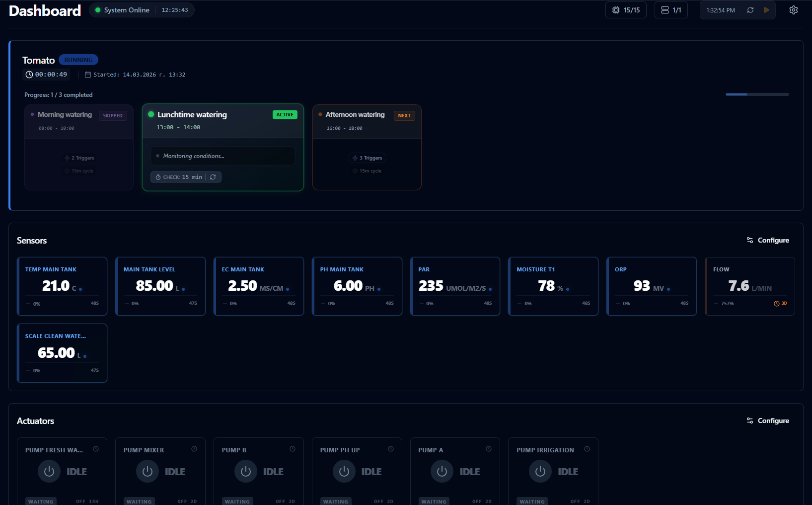This screenshot has height=505, width=812.
Task: Toggle power for Pump PH Up
Action: click(x=344, y=471)
